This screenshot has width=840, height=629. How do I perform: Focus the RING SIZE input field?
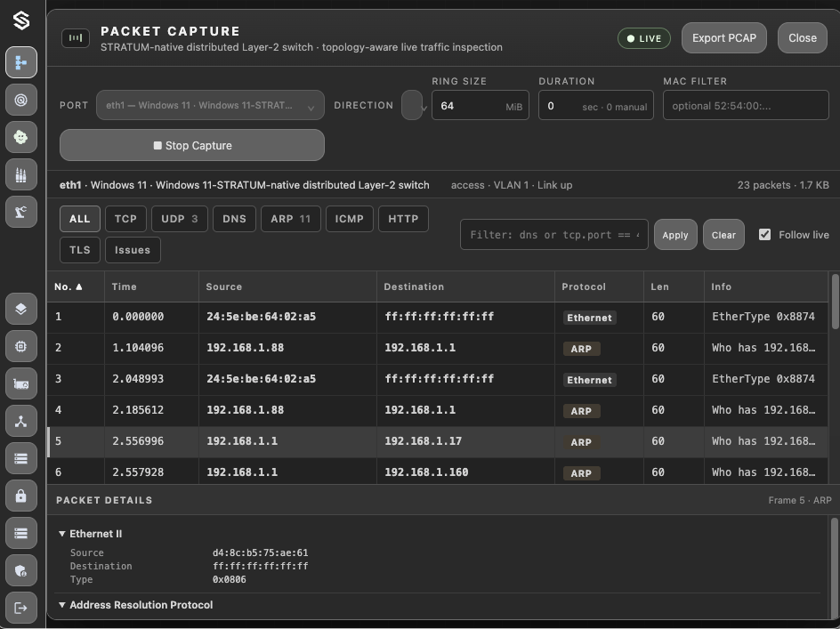480,105
